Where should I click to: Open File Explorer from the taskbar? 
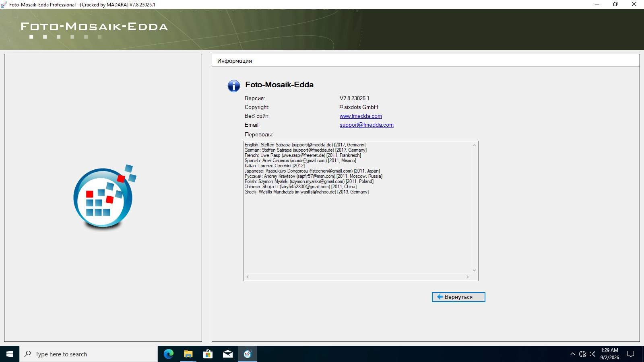point(188,354)
